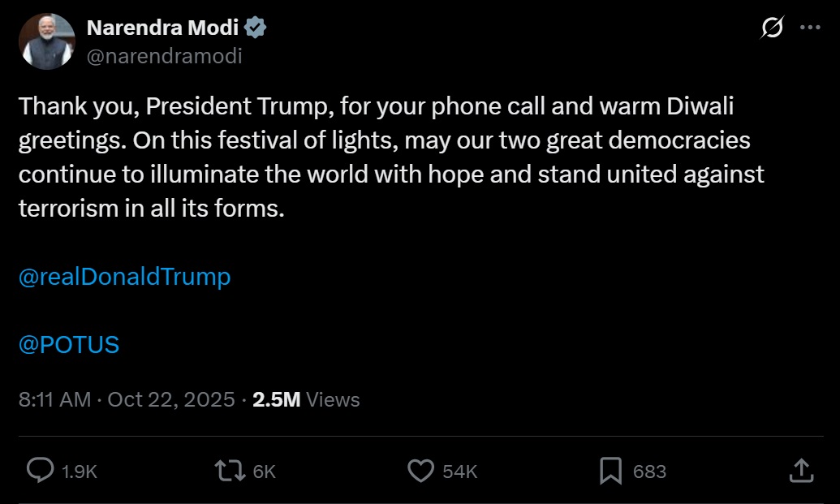Click the 54K likes count

(459, 472)
